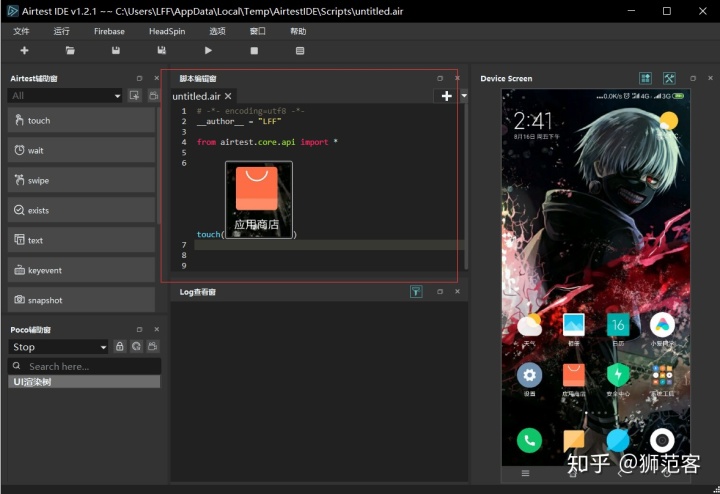Expand the tab list arrow beside the plus button
The image size is (720, 494).
point(464,96)
